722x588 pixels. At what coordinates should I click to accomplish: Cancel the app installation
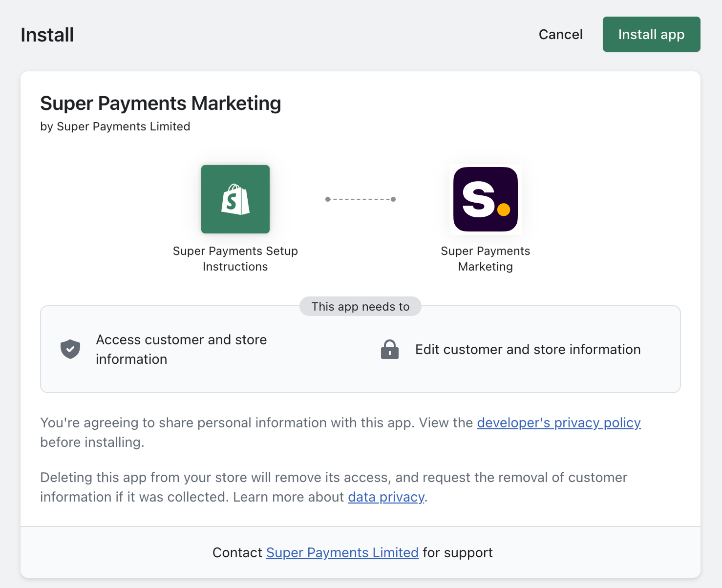click(x=560, y=34)
